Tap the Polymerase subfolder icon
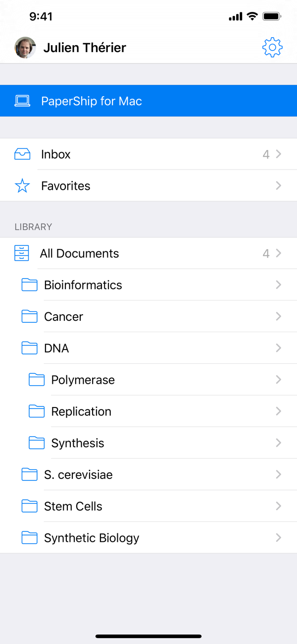297x644 pixels. pos(37,380)
